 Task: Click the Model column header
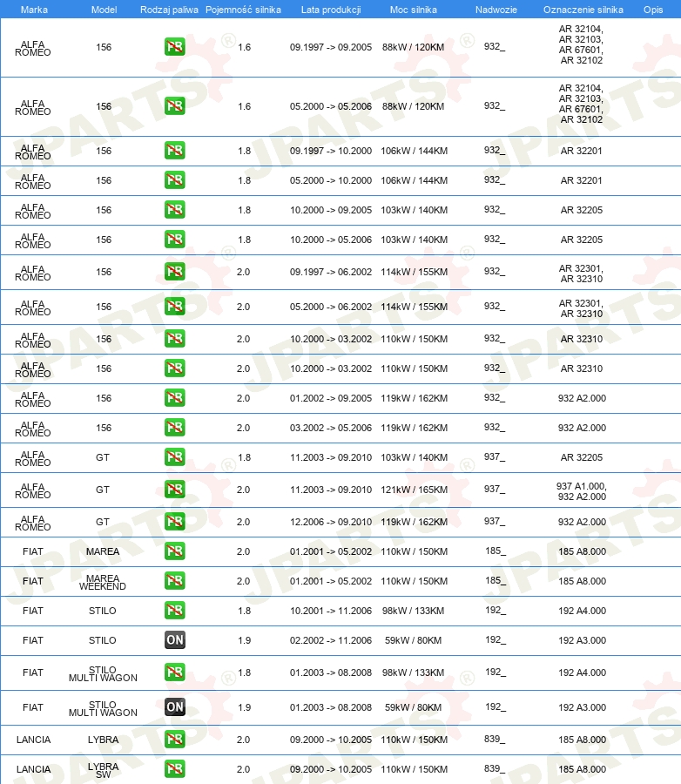[x=104, y=10]
